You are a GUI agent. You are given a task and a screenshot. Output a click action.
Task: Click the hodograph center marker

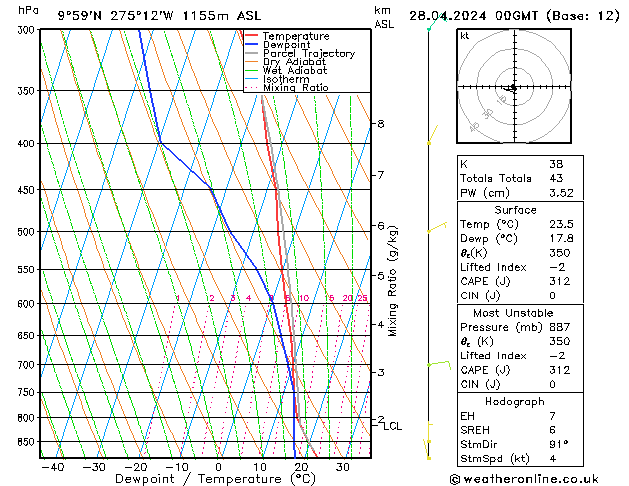512,88
